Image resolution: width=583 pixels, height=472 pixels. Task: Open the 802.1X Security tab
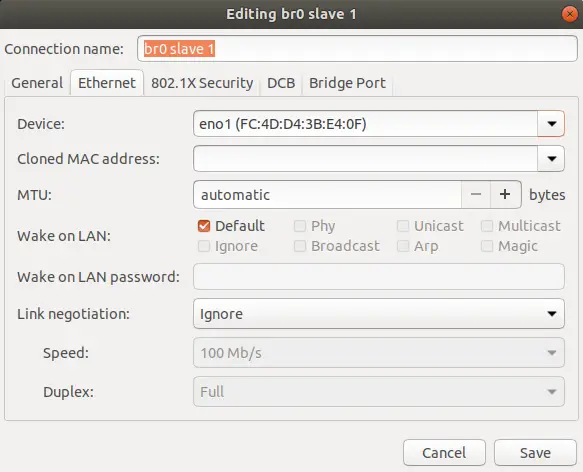pos(202,83)
